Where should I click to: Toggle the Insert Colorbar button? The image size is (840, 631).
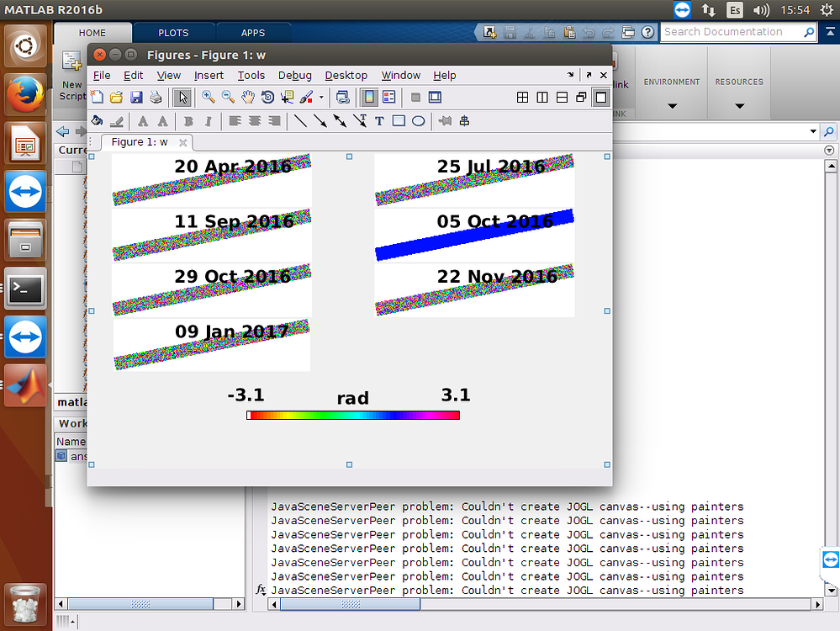[x=369, y=97]
